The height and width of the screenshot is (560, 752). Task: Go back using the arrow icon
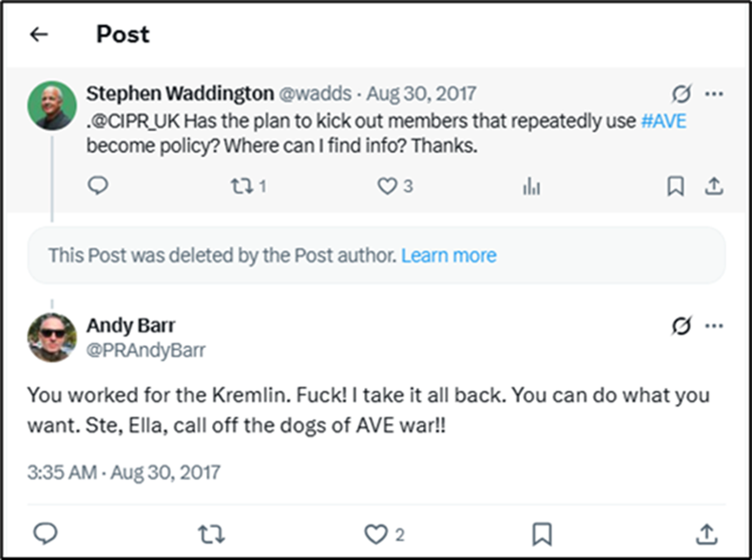[x=38, y=35]
